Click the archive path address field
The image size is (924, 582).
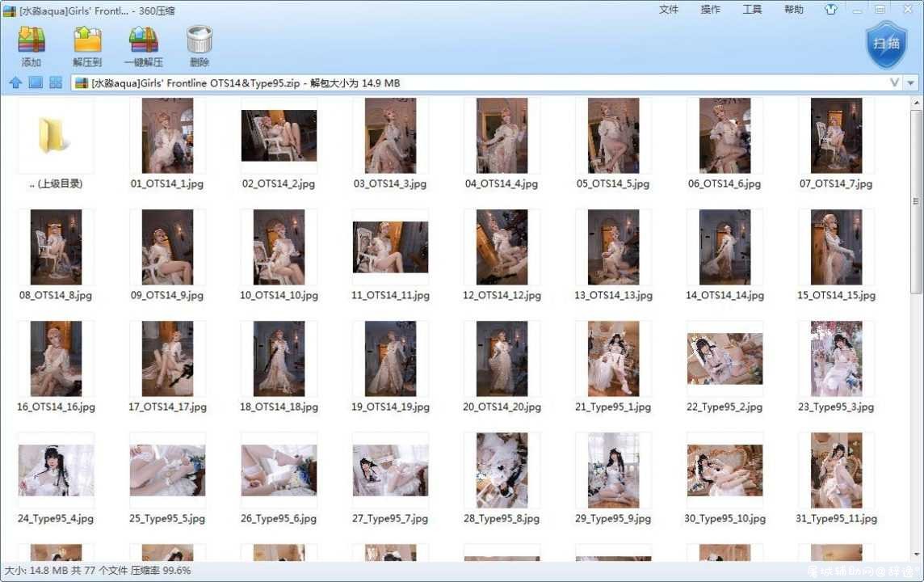481,83
